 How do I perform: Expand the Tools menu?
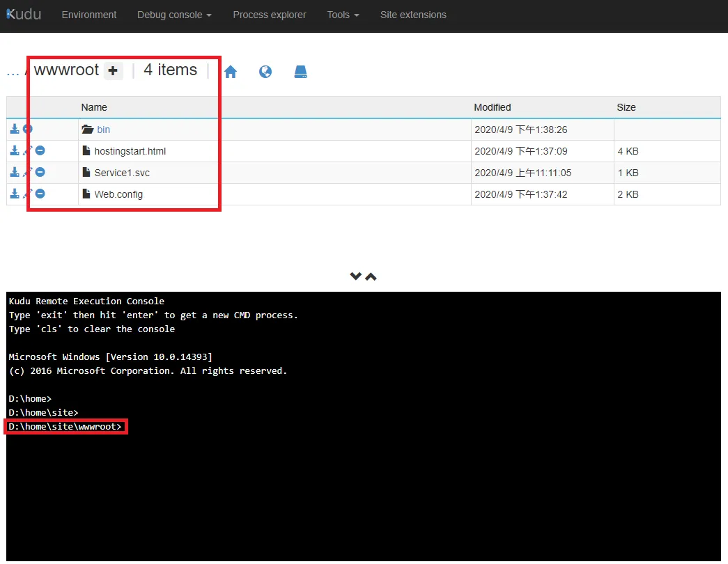[343, 15]
